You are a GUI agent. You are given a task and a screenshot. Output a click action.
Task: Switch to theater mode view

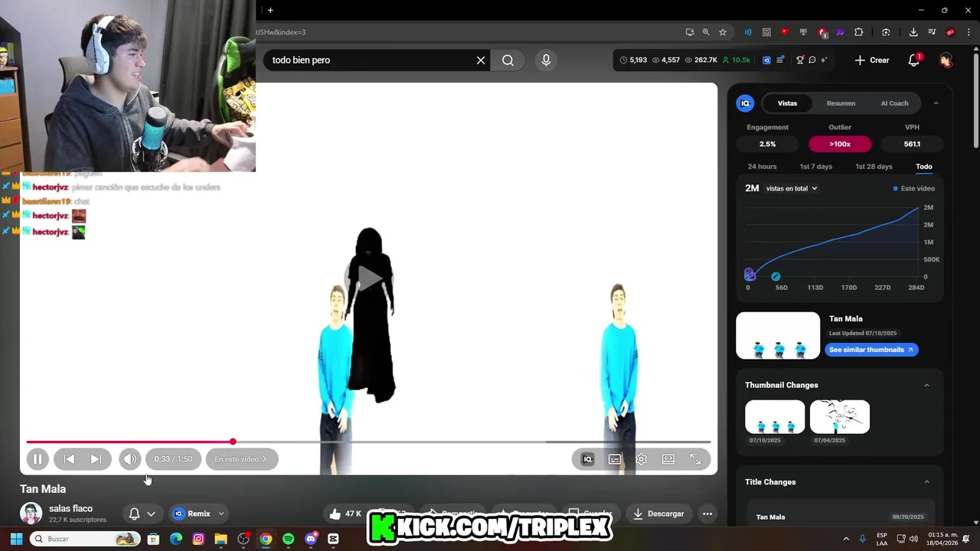668,459
